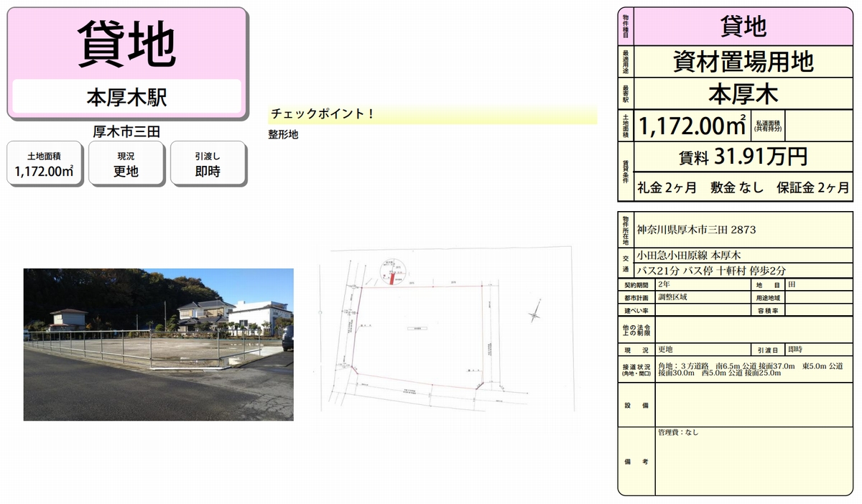This screenshot has width=862, height=504.
Task: Open the site plan survey drawing
Action: click(x=445, y=330)
